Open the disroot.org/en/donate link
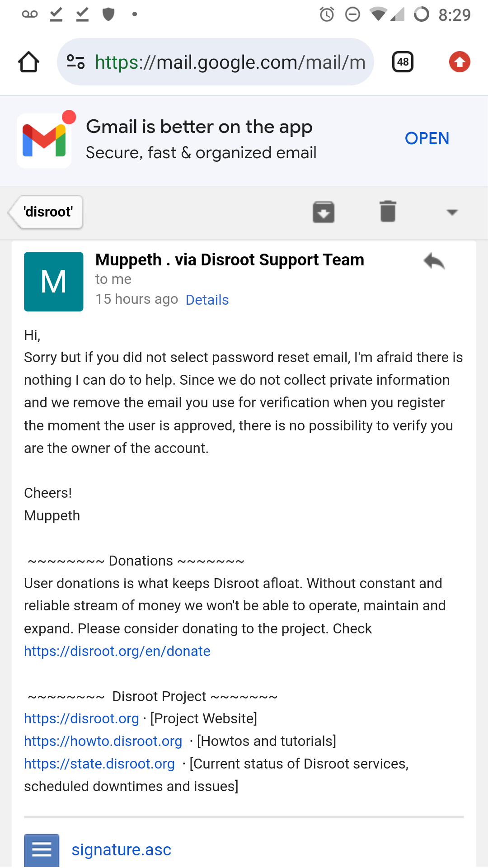 point(117,651)
